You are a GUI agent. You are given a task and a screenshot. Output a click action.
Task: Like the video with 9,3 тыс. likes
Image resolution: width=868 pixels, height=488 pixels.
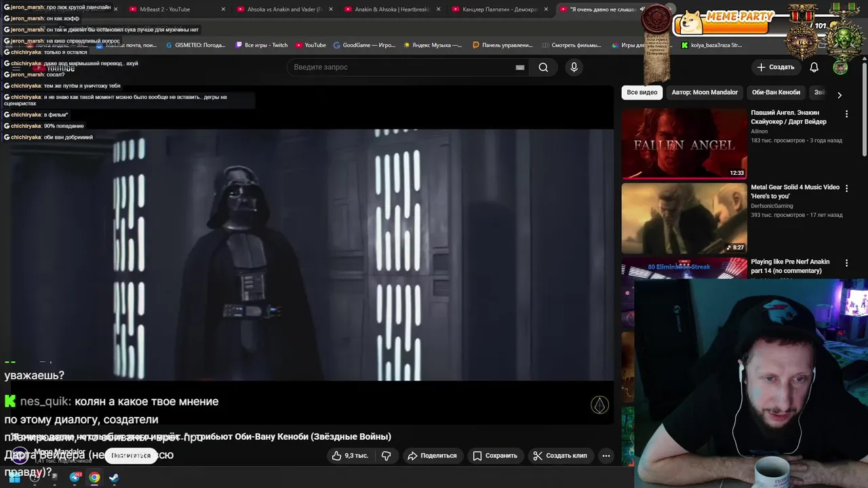[x=350, y=455]
